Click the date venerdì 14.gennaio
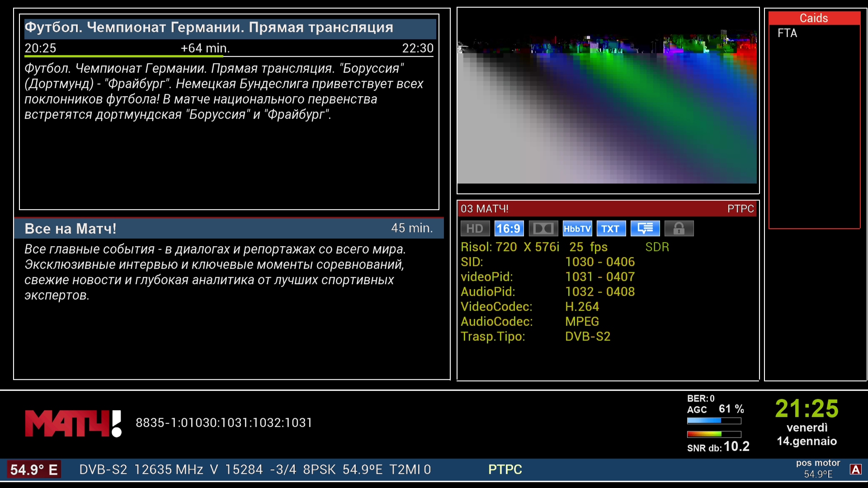 coord(807,435)
